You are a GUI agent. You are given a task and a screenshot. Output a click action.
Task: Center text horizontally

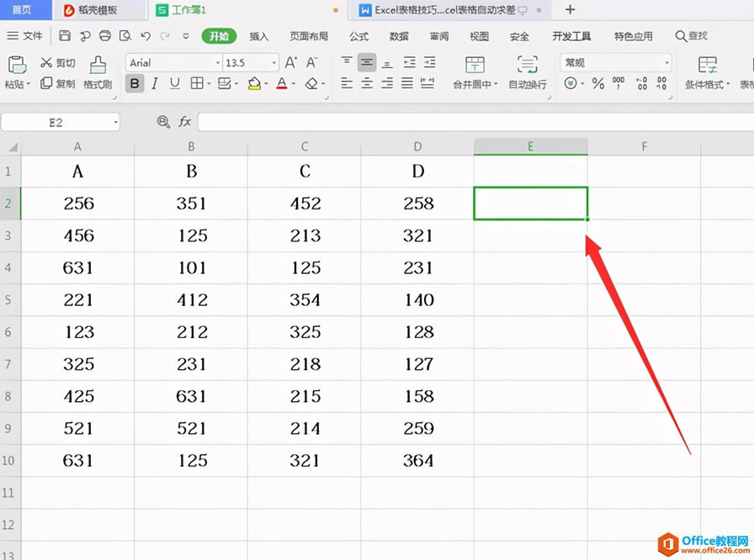click(367, 83)
